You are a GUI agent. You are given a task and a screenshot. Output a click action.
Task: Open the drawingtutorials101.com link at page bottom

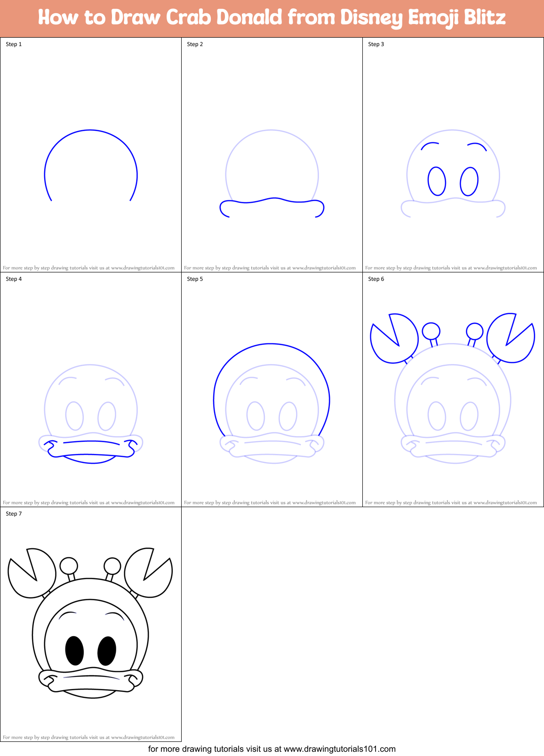pyautogui.click(x=340, y=749)
